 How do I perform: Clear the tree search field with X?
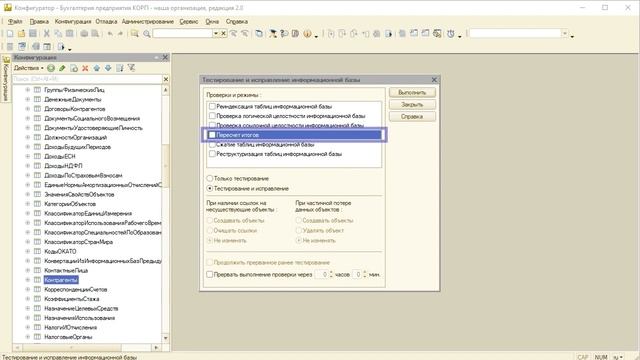pyautogui.click(x=166, y=79)
